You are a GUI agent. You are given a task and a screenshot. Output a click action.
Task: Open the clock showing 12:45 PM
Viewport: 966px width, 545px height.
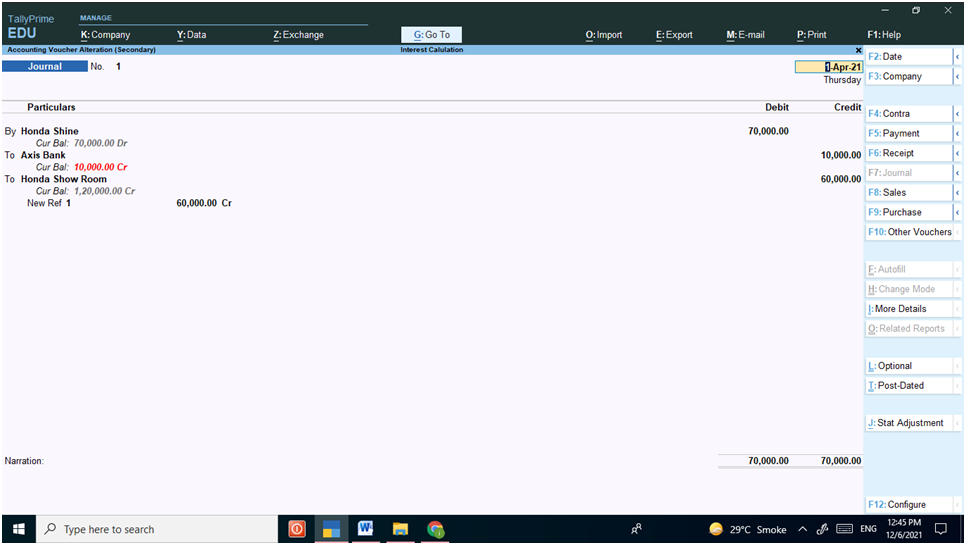pos(904,529)
